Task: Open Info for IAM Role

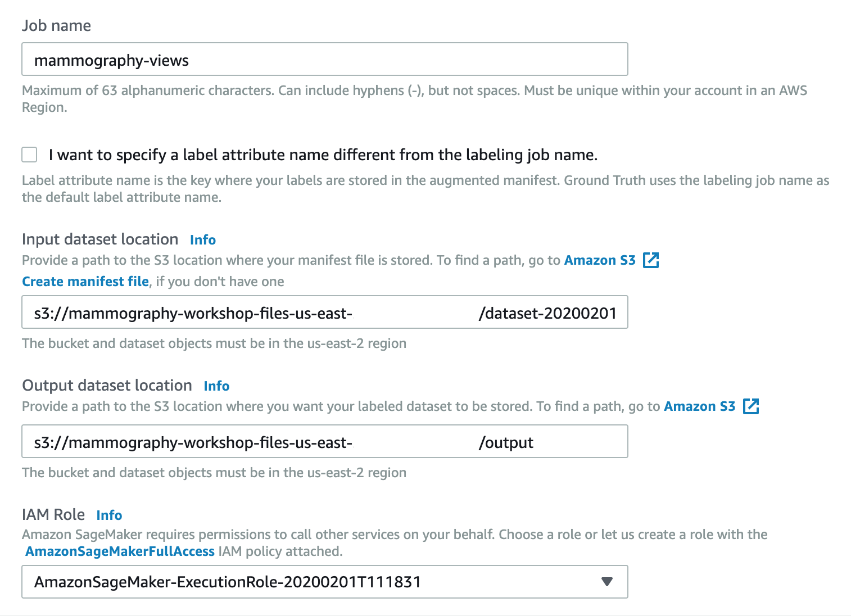Action: [109, 515]
